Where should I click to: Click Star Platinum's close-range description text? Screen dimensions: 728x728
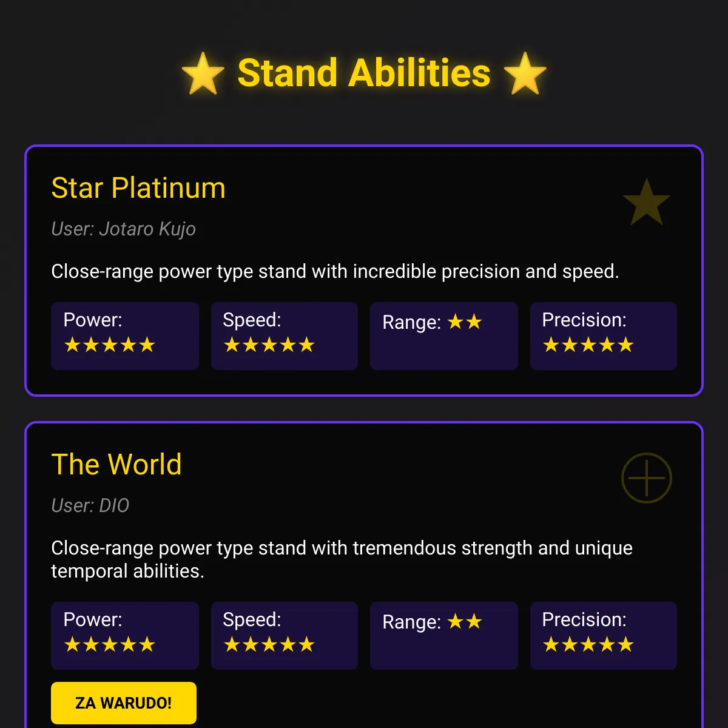pos(335,271)
